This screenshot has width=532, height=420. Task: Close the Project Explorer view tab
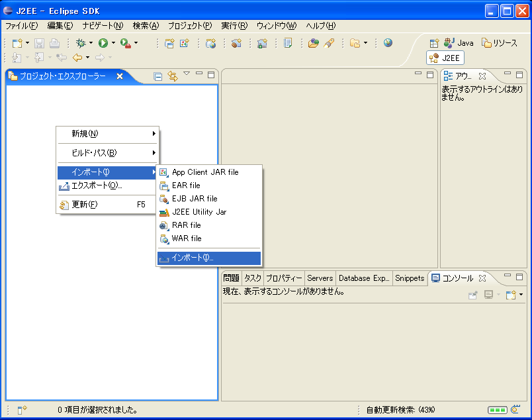point(120,76)
